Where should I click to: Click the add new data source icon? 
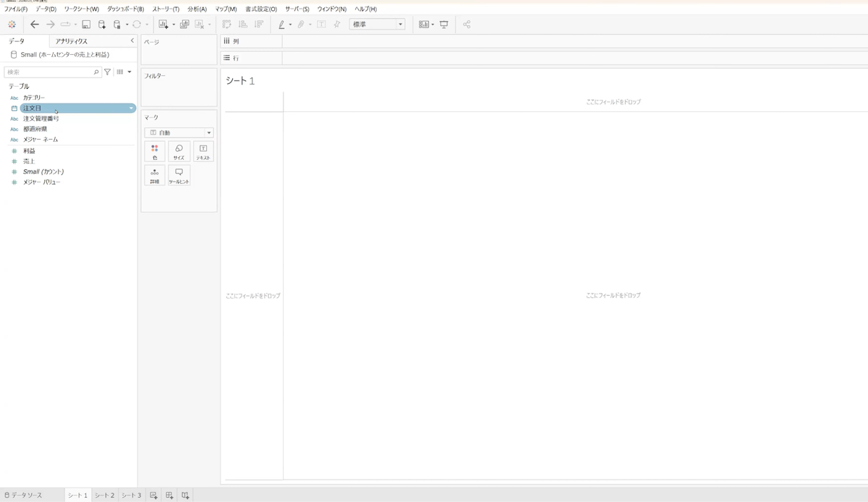point(101,25)
